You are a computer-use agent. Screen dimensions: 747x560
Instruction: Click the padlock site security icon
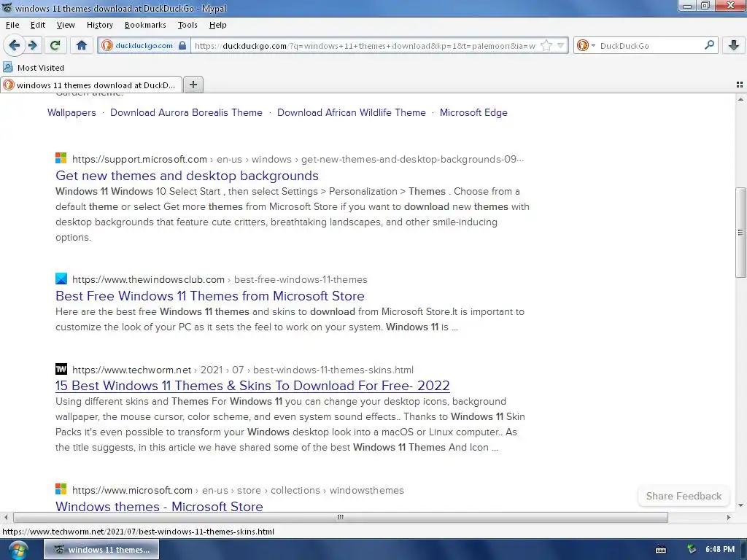[182, 45]
